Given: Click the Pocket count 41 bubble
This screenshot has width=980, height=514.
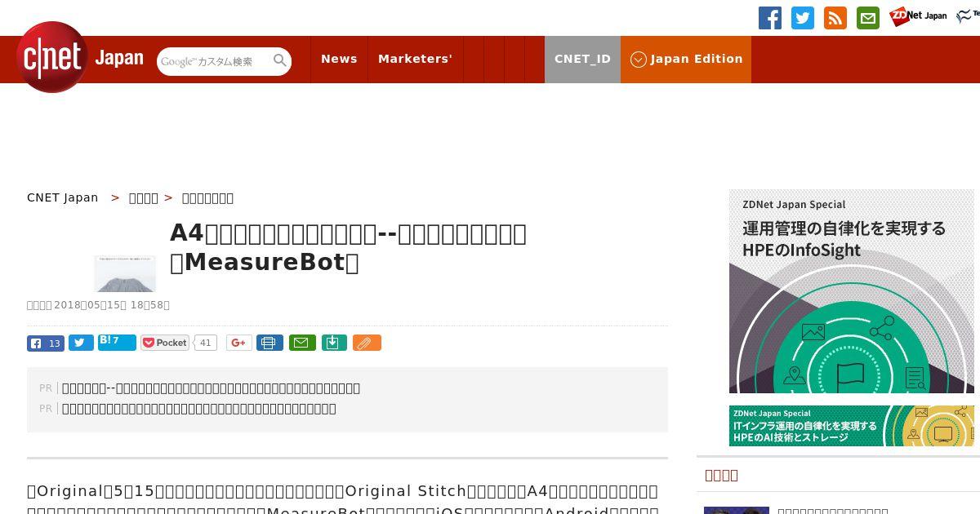Looking at the screenshot, I should 205,343.
